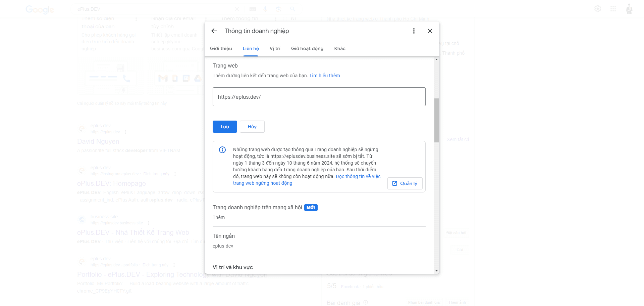Open ePlus.DEV - Nhà Thiết Kế Trang Web result

133,232
